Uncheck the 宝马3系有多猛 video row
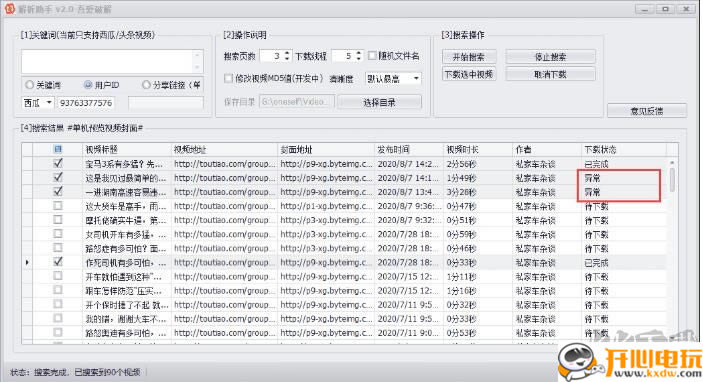703x382 pixels. coord(58,163)
